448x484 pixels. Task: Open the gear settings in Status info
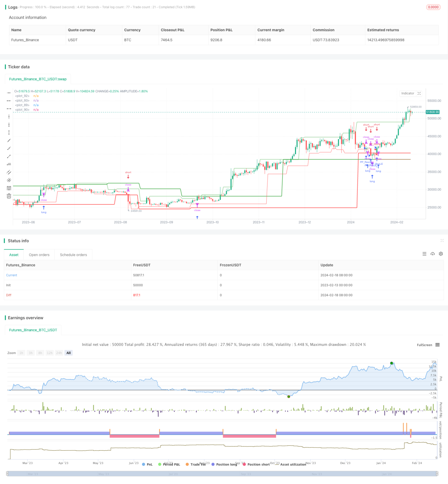(441, 254)
